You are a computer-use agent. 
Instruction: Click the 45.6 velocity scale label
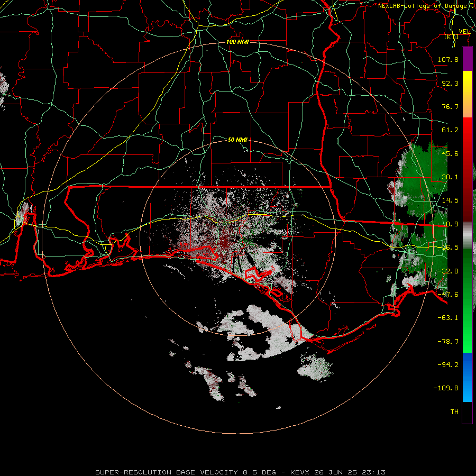[x=450, y=153]
